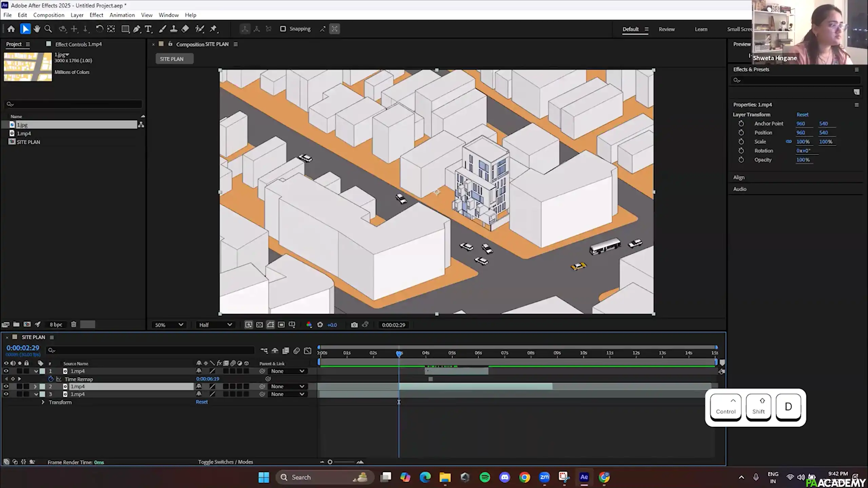Click the Show Channel color icon

pyautogui.click(x=309, y=325)
